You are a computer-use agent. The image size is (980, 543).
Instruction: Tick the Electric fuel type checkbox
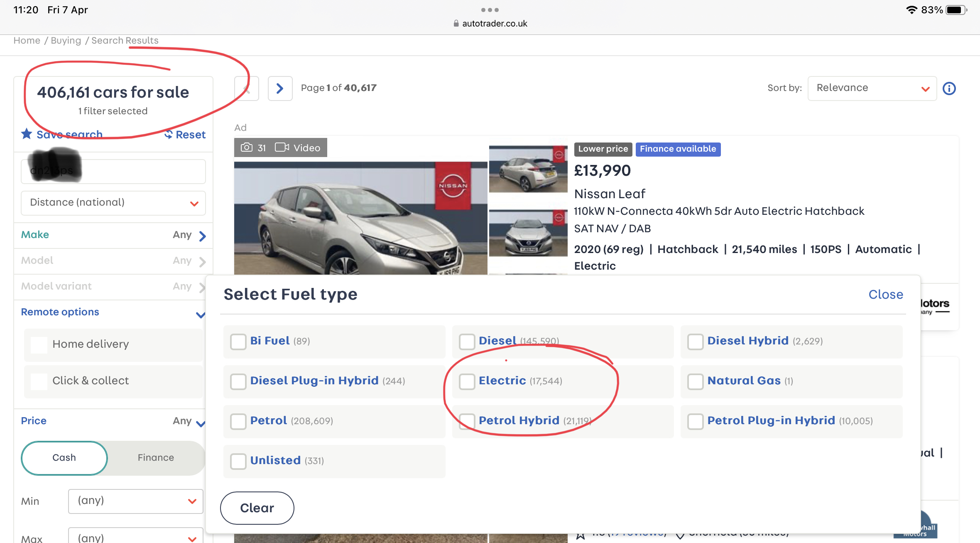tap(467, 381)
